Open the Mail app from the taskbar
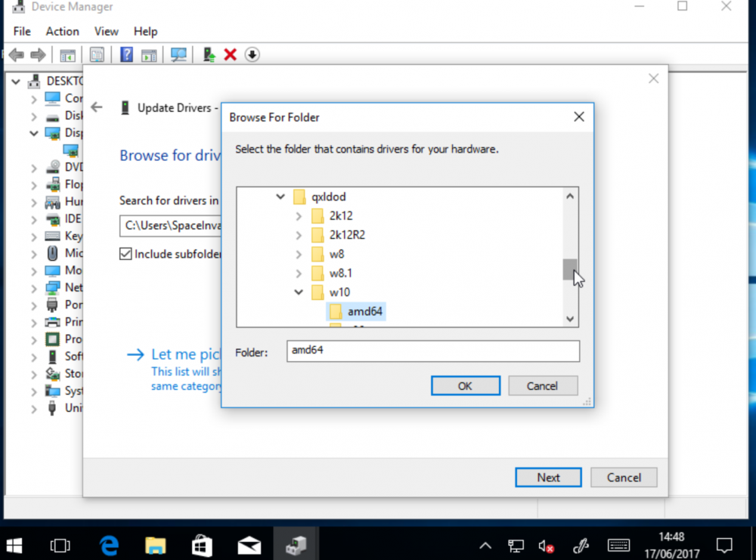The height and width of the screenshot is (560, 756). (249, 546)
